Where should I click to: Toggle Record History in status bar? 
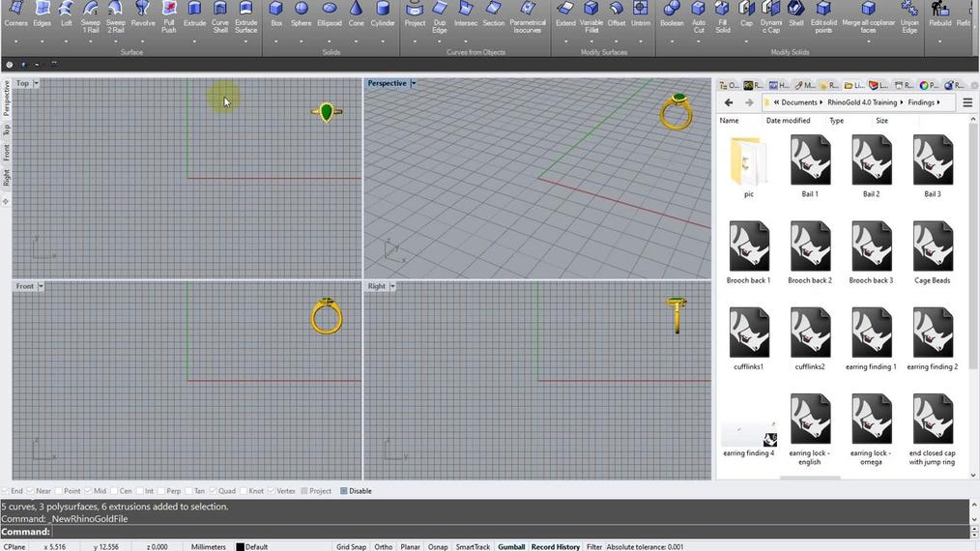pos(556,546)
